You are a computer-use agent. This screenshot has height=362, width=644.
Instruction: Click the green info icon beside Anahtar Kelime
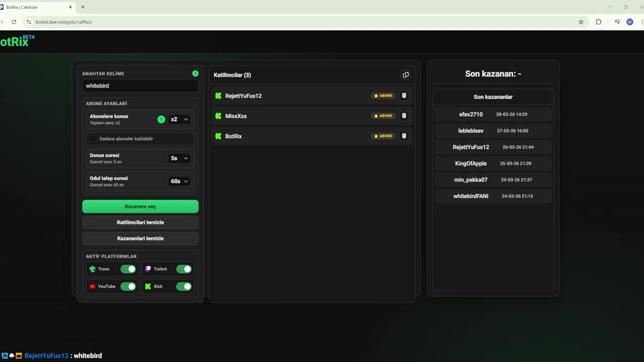click(195, 73)
